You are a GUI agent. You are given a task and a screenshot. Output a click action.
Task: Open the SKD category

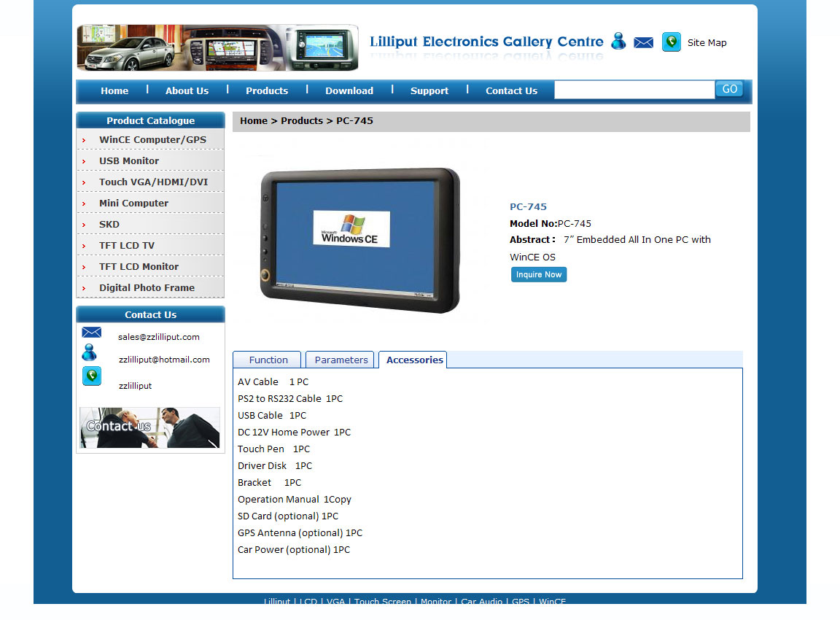point(109,224)
